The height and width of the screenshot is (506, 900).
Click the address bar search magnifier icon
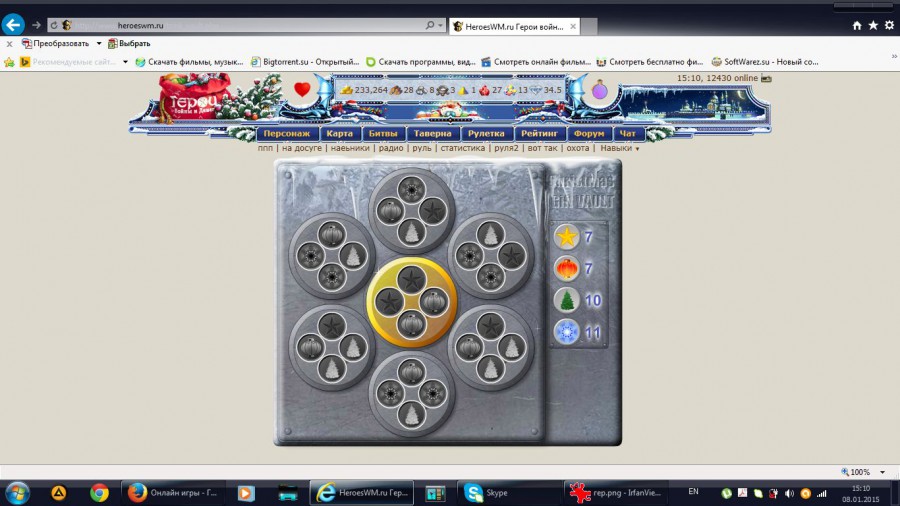(429, 25)
